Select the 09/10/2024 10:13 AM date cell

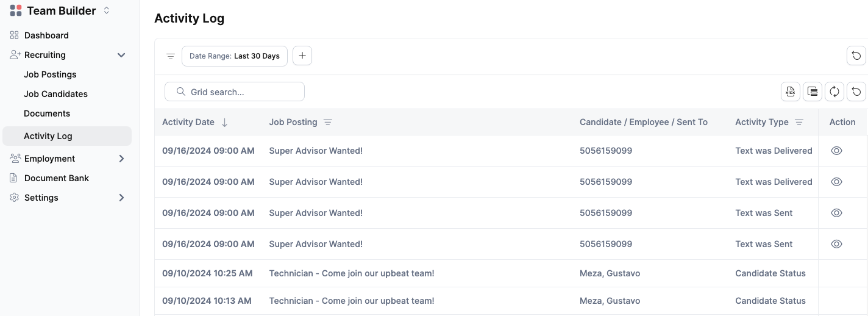tap(207, 301)
